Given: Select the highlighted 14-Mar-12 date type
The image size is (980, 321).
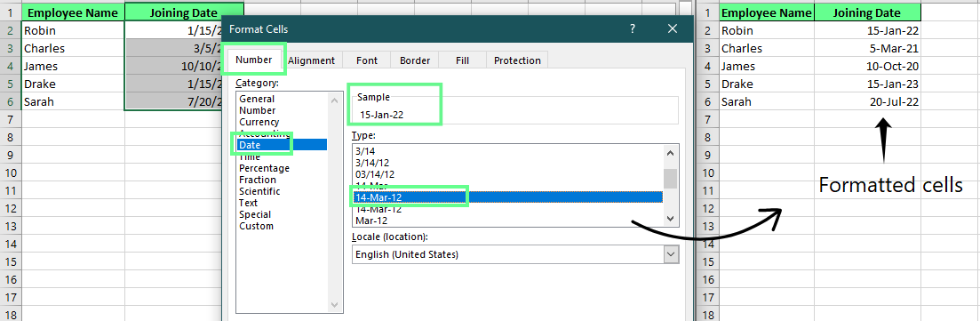Looking at the screenshot, I should coord(507,197).
